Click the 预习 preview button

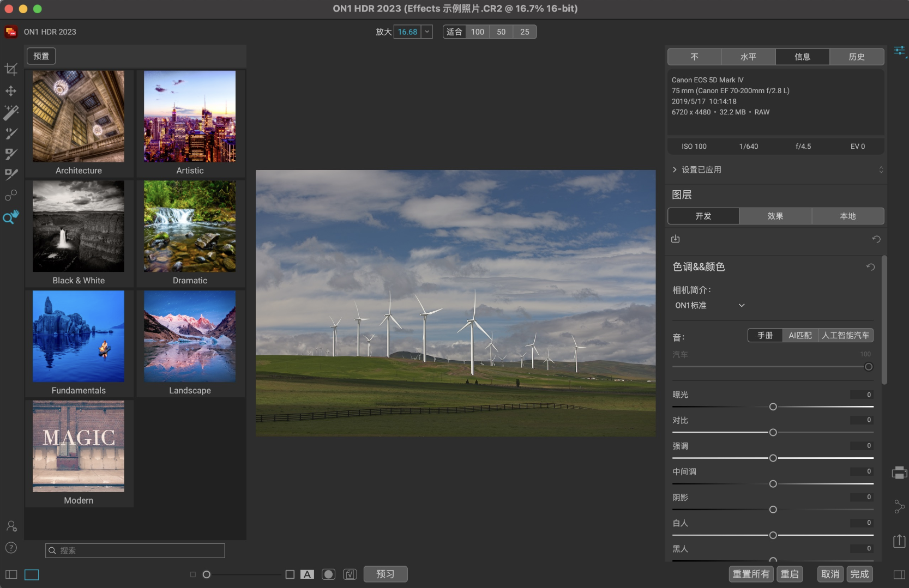click(386, 574)
